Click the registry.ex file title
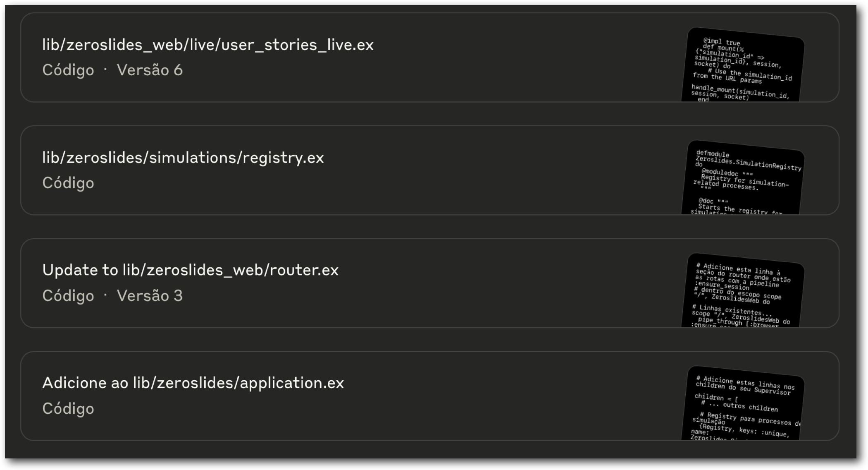Viewport: 868px width, 470px height. click(183, 158)
